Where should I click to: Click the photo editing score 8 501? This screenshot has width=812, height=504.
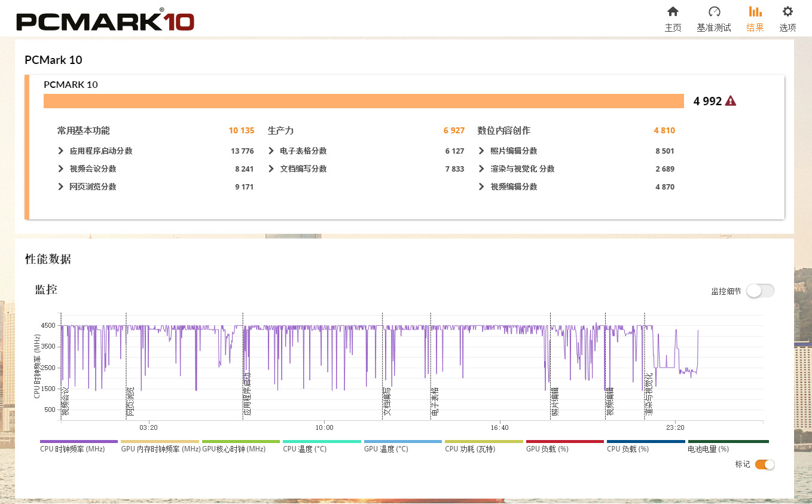click(x=665, y=151)
